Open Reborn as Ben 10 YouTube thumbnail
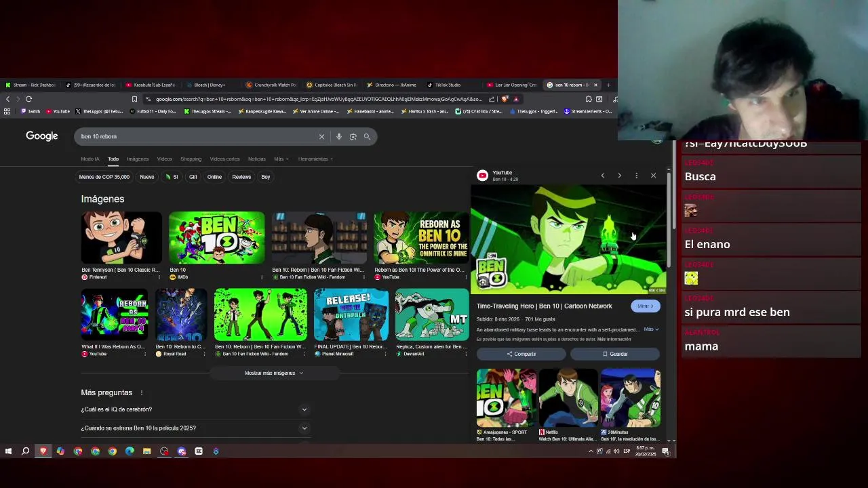This screenshot has width=868, height=488. (x=420, y=238)
